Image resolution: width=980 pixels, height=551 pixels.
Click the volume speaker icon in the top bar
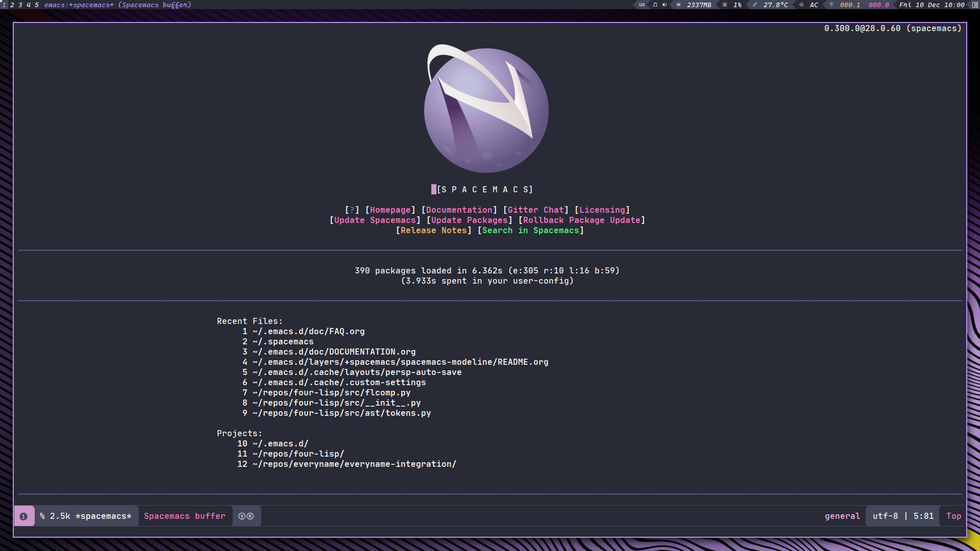665,5
